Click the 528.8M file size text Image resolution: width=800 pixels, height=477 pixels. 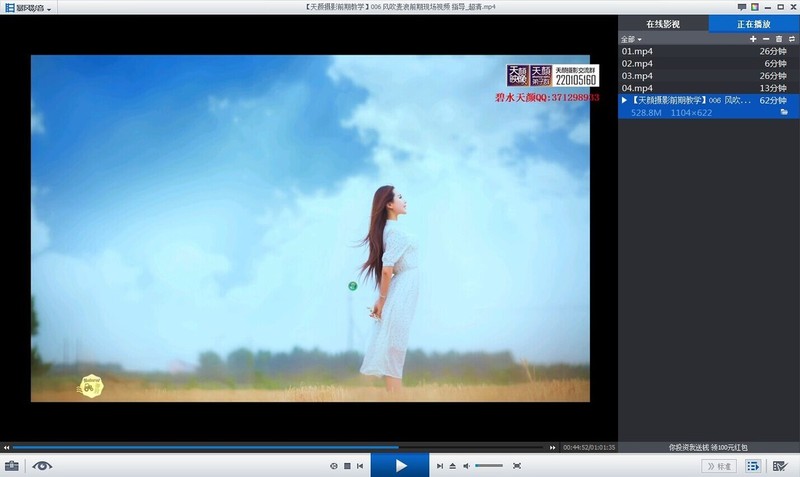(x=646, y=113)
